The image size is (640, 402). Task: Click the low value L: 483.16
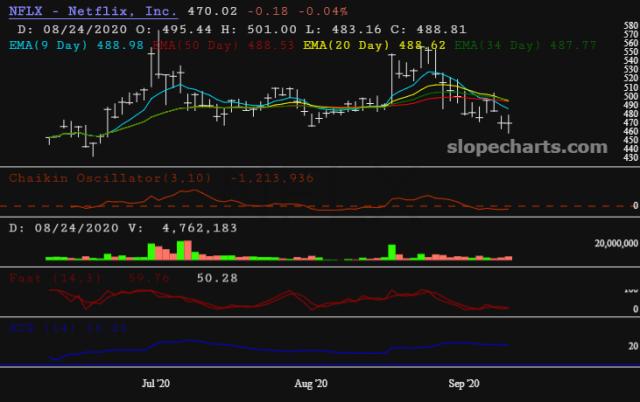(x=344, y=29)
